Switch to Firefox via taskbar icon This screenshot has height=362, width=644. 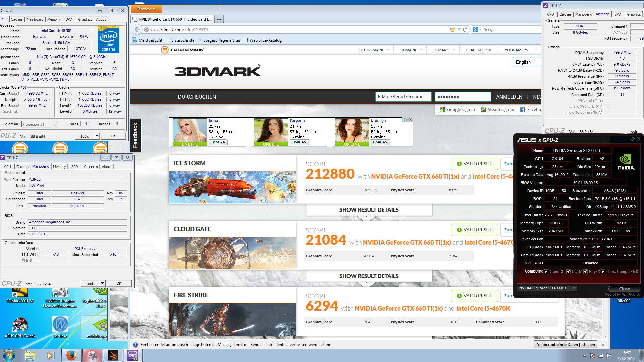click(x=71, y=355)
